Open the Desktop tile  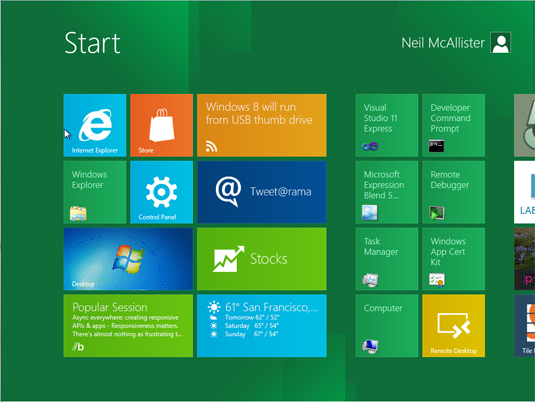128,259
